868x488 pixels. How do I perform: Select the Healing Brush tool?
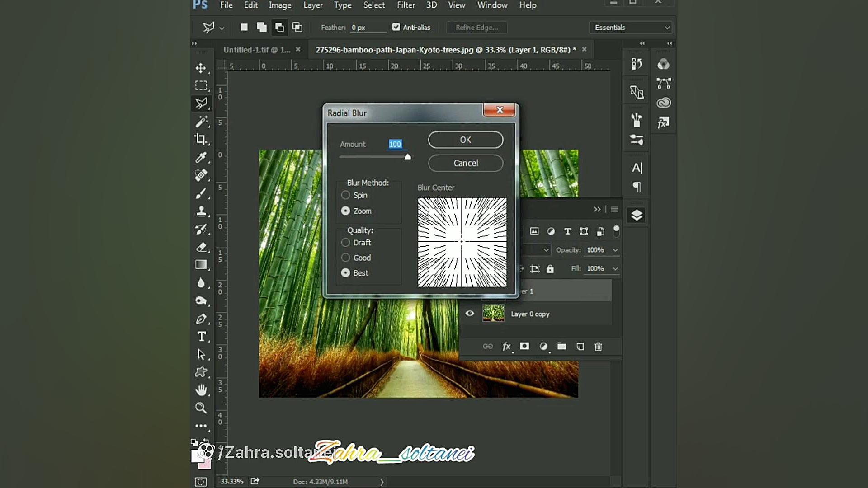pos(201,175)
